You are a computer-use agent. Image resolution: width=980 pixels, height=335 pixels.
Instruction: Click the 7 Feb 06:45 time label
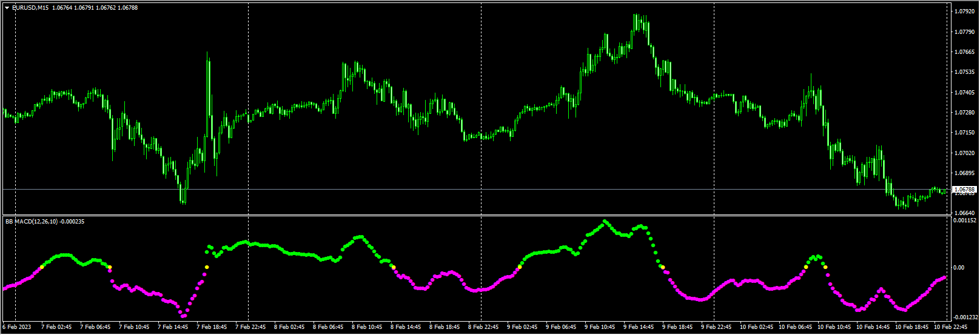(x=95, y=327)
